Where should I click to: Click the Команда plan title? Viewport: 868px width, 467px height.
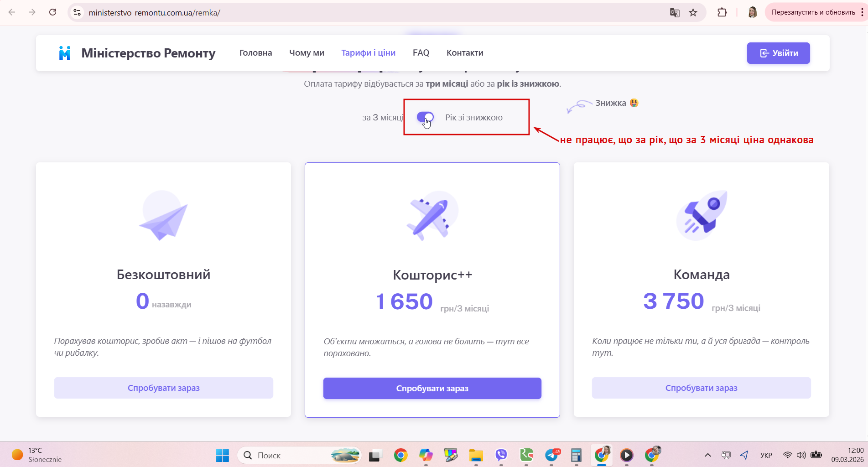pos(702,275)
